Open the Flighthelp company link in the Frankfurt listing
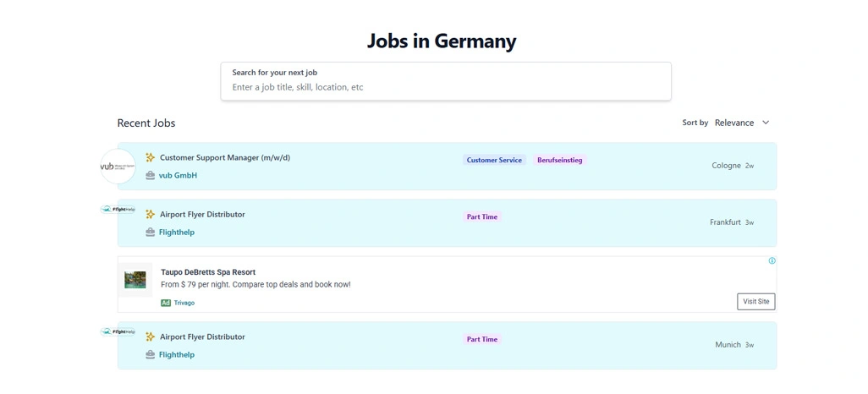Image resolution: width=868 pixels, height=394 pixels. [x=177, y=233]
